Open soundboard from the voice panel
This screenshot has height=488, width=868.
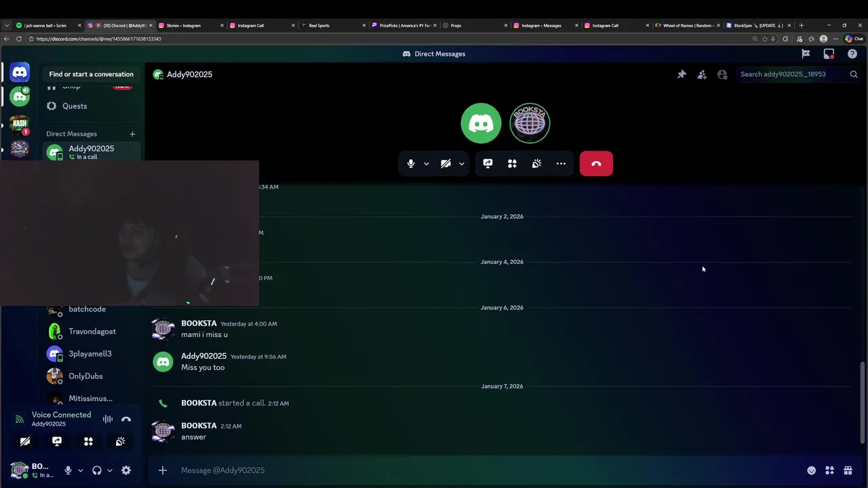(120, 441)
